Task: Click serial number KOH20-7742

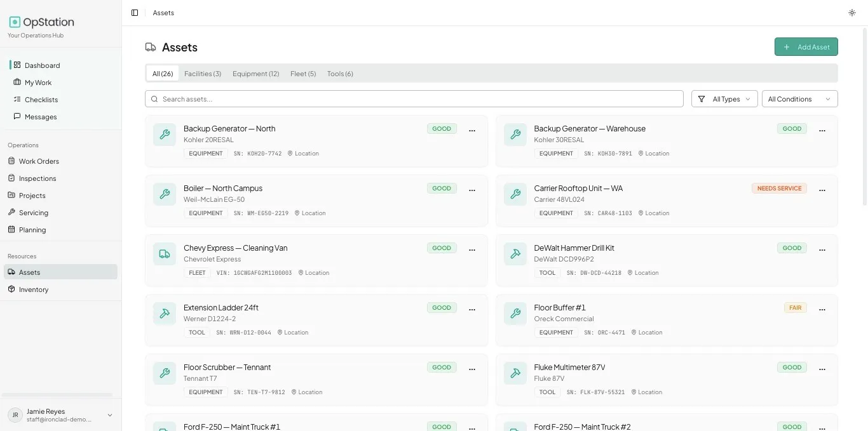Action: coord(257,154)
